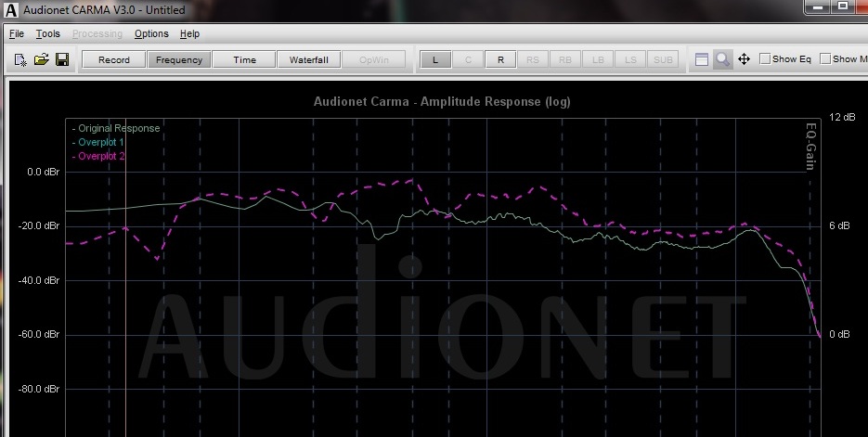The height and width of the screenshot is (437, 868).
Task: Click the Audionet app logo icon
Action: 10,10
